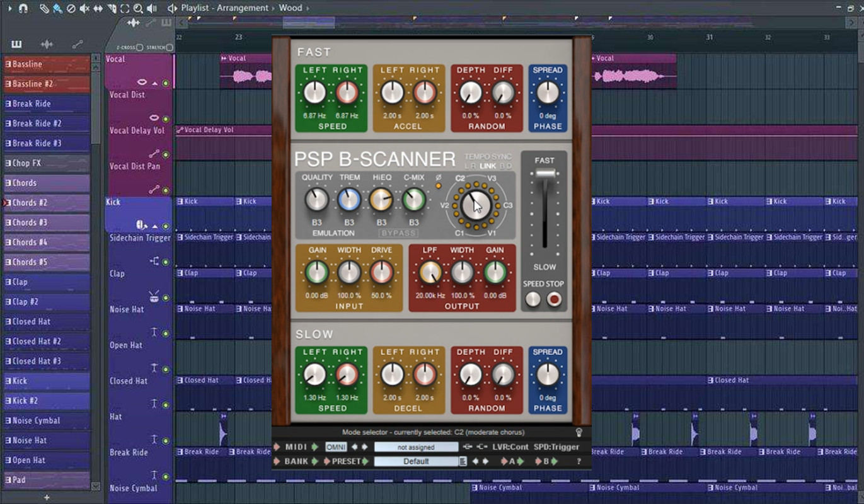Store to B setting with its red arrow
This screenshot has width=864, height=504.
click(538, 461)
